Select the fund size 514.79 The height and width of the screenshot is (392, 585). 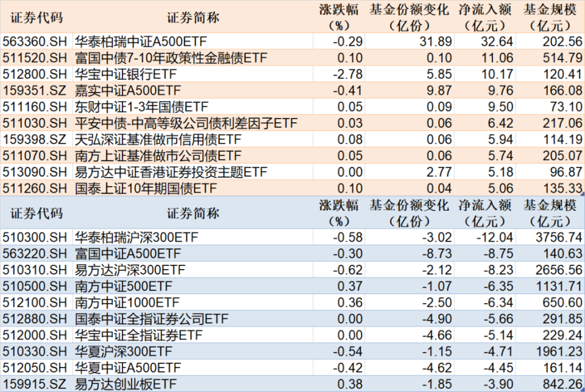pos(562,58)
